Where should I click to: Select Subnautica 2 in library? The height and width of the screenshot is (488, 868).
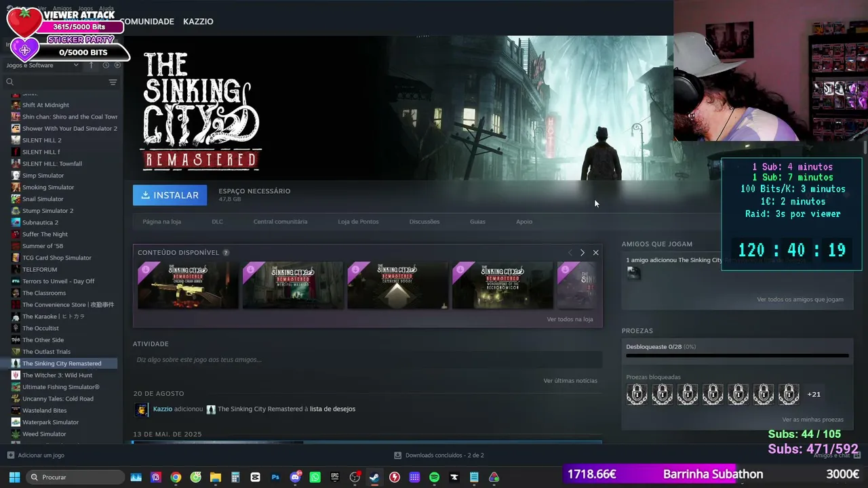tap(40, 222)
